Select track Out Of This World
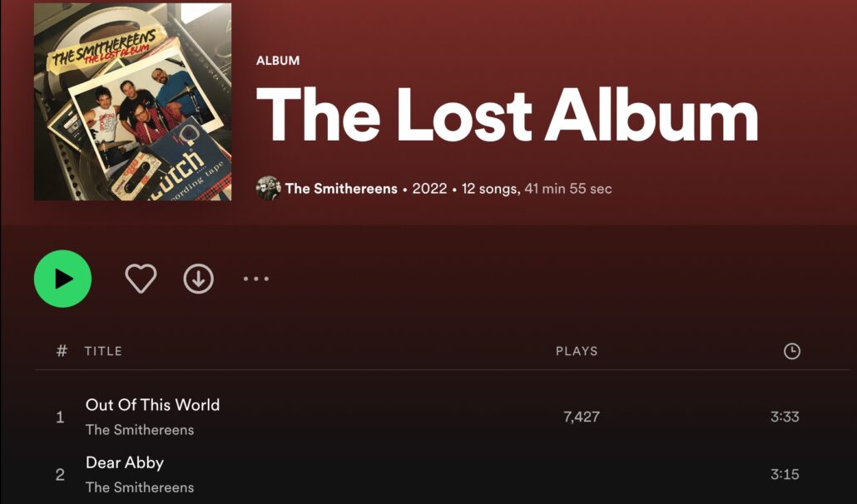 coord(152,405)
